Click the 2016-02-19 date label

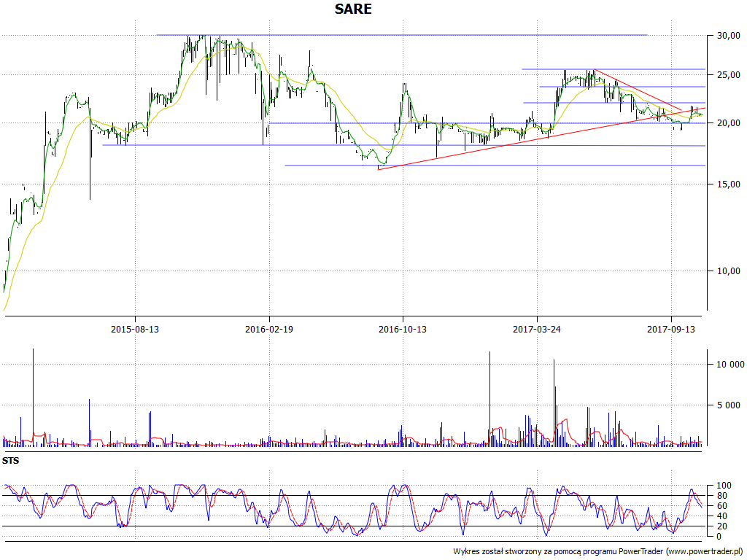(x=269, y=329)
